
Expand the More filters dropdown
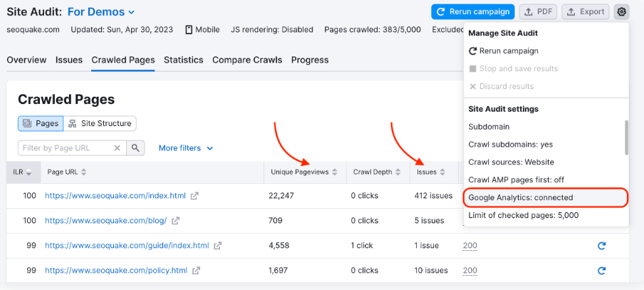point(186,148)
